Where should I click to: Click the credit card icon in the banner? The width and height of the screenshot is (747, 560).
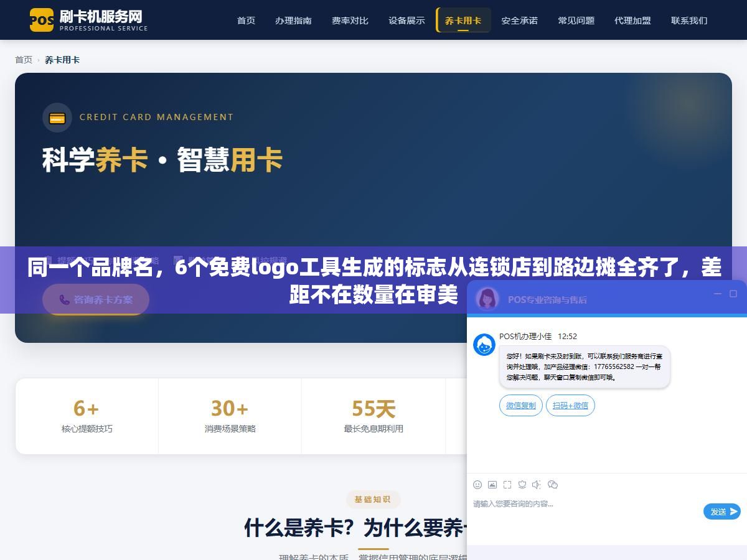57,118
